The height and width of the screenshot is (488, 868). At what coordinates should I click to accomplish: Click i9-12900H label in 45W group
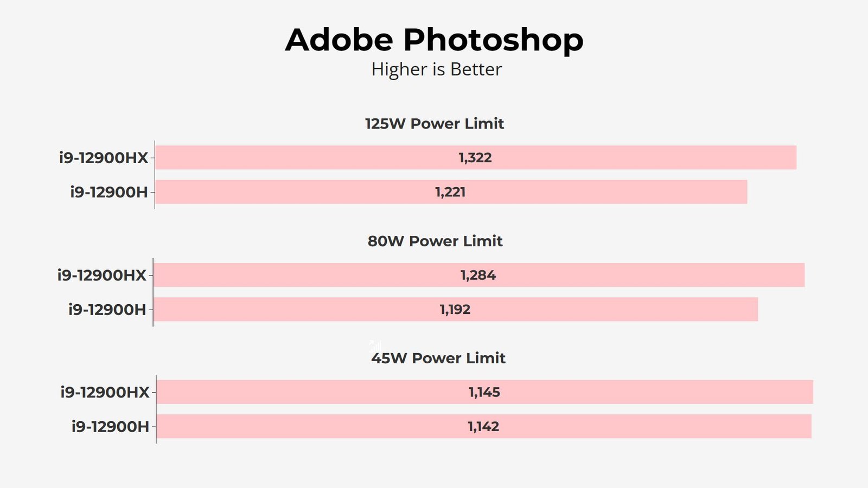pos(111,427)
